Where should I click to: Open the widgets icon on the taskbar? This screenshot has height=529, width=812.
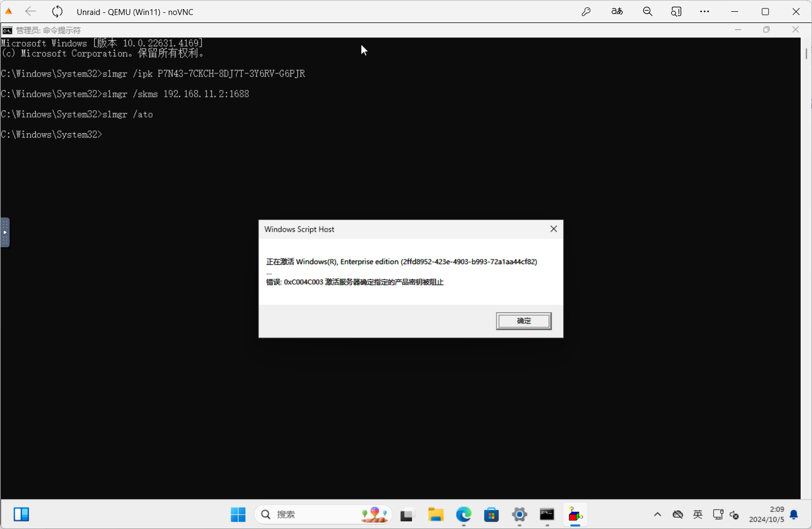coord(21,514)
